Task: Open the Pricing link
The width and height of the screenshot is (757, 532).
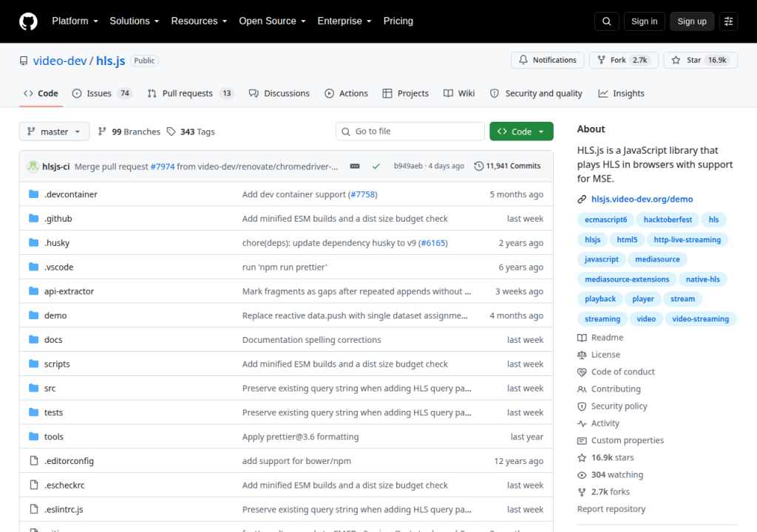Action: [x=398, y=21]
